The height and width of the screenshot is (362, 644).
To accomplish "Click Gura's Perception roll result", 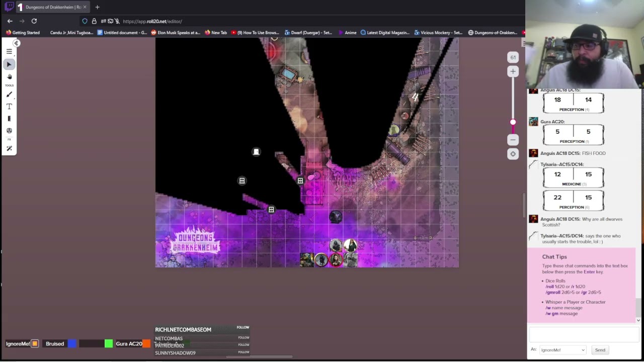I will pos(574,134).
